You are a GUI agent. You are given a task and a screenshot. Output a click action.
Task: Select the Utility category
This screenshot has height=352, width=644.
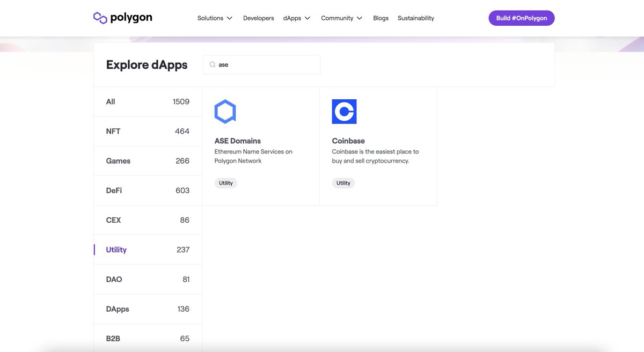click(148, 250)
